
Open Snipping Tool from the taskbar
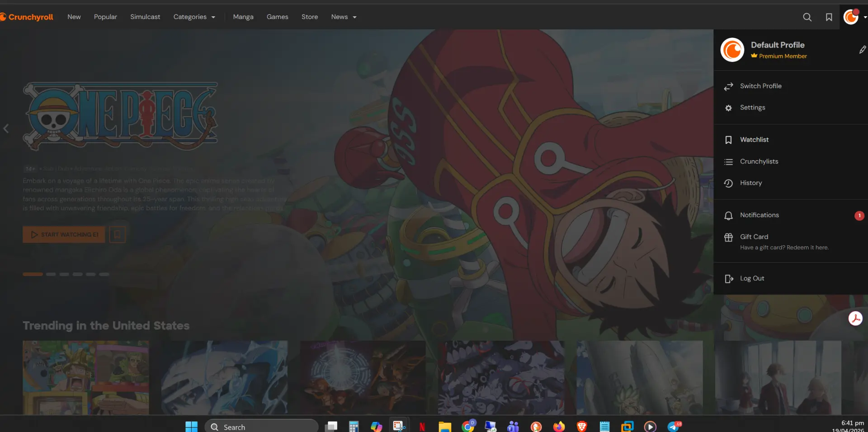click(x=399, y=427)
